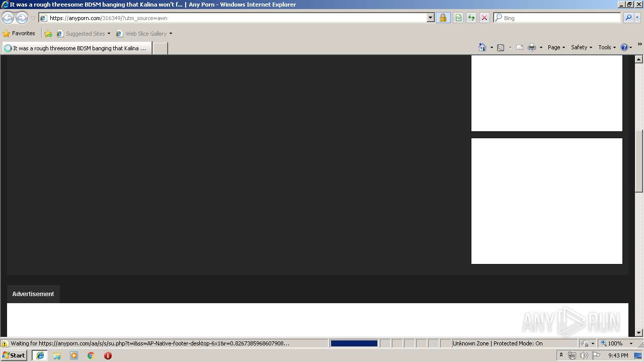Image resolution: width=644 pixels, height=362 pixels.
Task: Open Internet Explorer taskbar icon
Action: 40,355
